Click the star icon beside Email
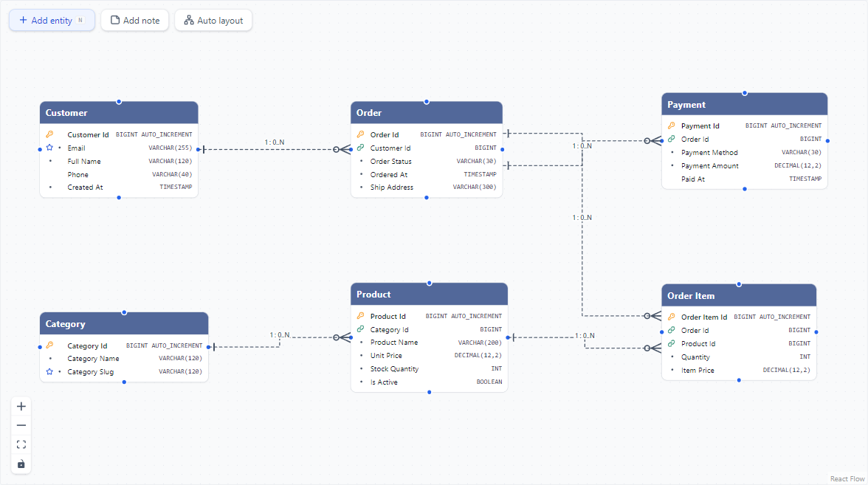Viewport: 868px width, 485px height. pos(50,148)
